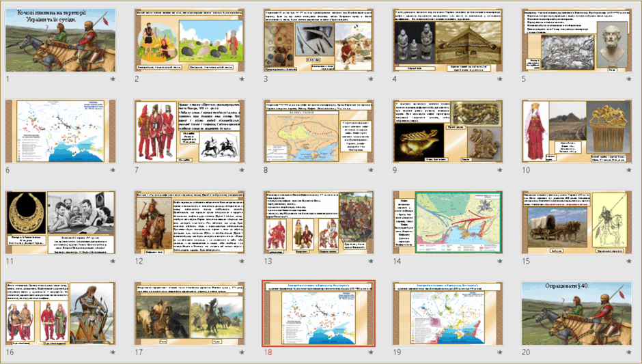Click transition star icon under slide 8

[x=371, y=170]
